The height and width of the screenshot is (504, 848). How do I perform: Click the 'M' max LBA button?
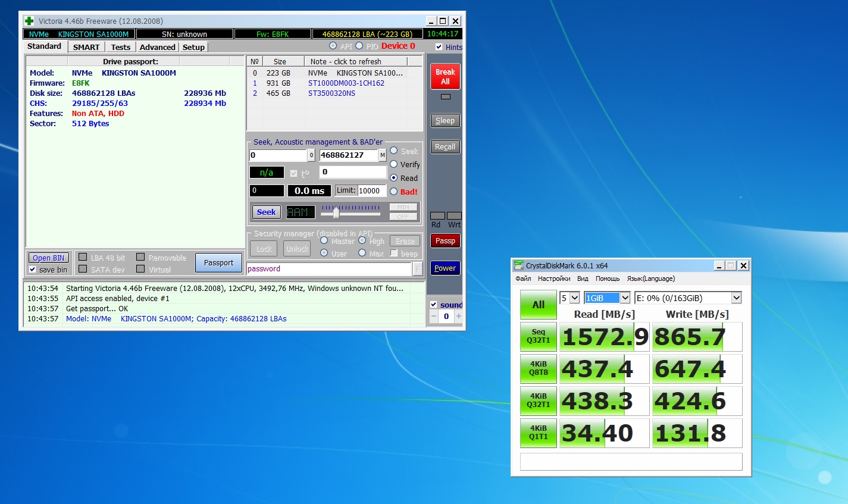(x=383, y=155)
